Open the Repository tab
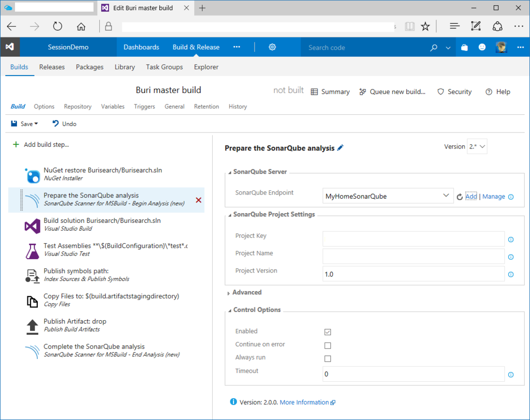Screen dimensions: 530x420 coord(78,107)
